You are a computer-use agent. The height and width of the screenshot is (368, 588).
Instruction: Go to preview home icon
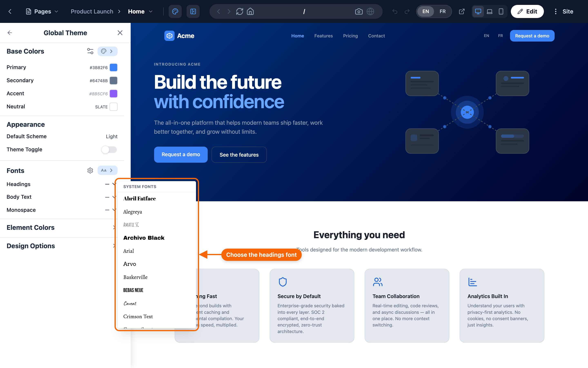tap(250, 11)
